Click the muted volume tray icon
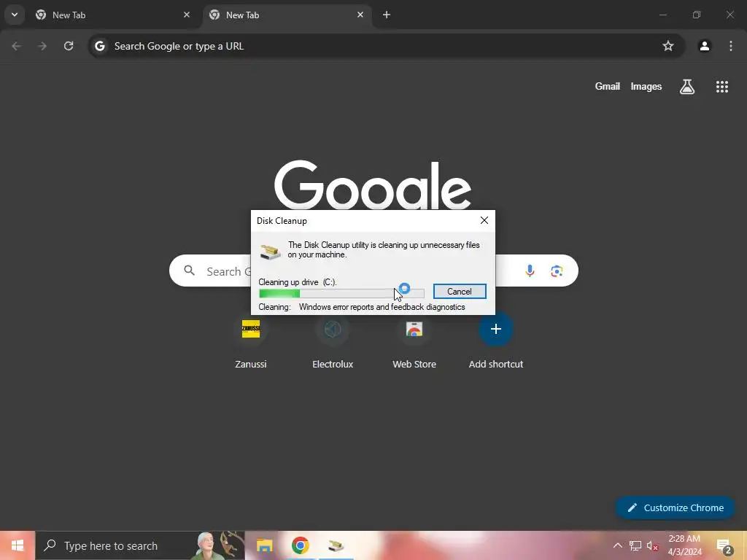Viewport: 747px width, 560px height. (652, 545)
